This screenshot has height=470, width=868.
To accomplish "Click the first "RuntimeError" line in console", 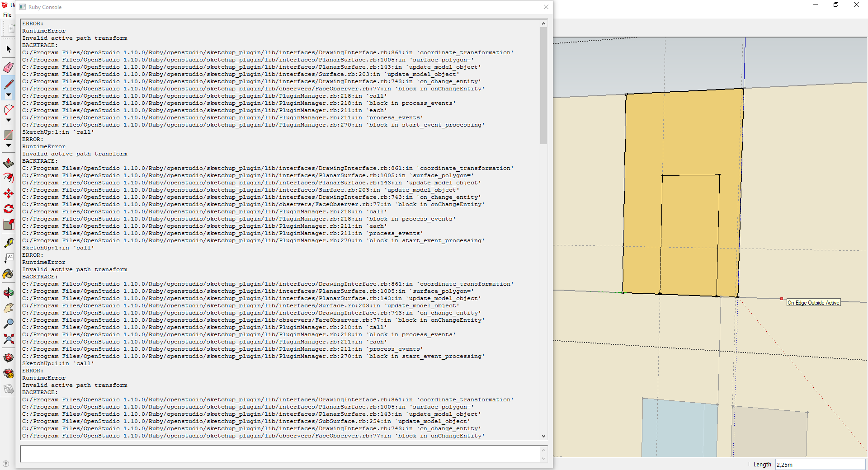I will click(44, 31).
